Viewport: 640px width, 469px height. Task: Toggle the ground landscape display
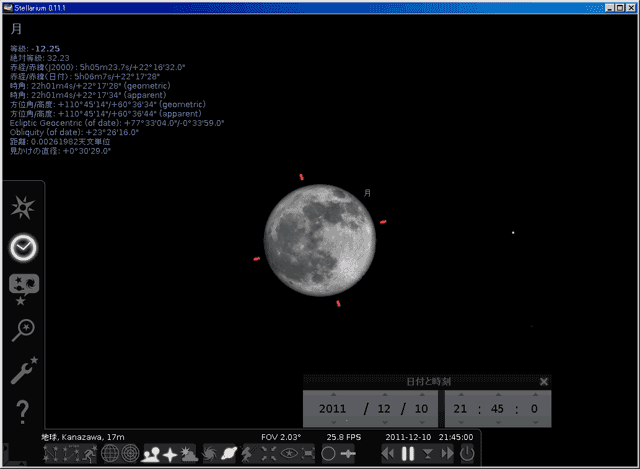(x=151, y=454)
